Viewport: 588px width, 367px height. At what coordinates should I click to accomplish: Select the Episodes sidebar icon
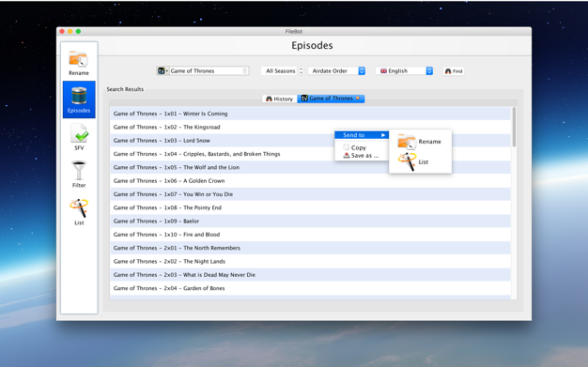pos(79,99)
